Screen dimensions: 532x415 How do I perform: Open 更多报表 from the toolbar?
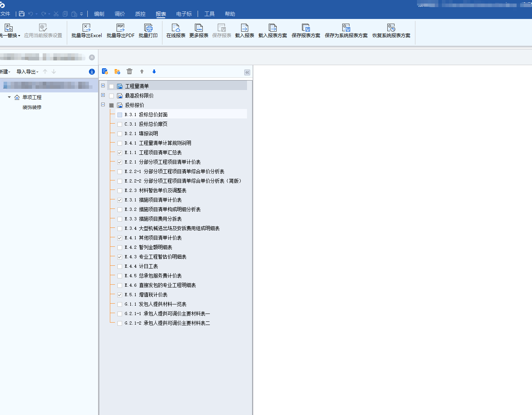click(199, 31)
